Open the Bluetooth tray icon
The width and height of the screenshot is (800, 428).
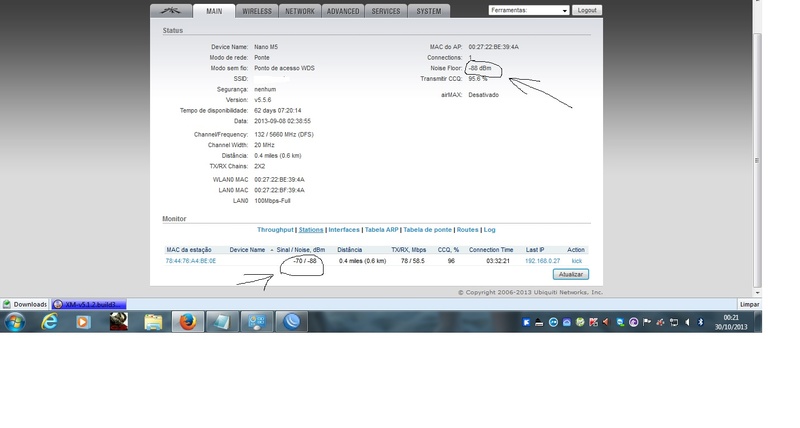pyautogui.click(x=701, y=322)
